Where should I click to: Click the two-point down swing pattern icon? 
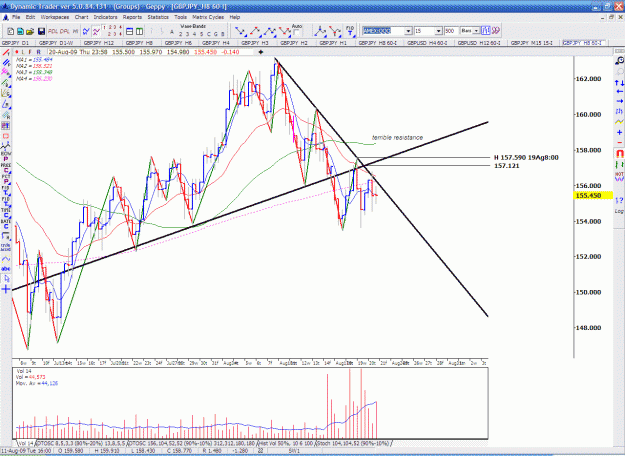[x=240, y=31]
